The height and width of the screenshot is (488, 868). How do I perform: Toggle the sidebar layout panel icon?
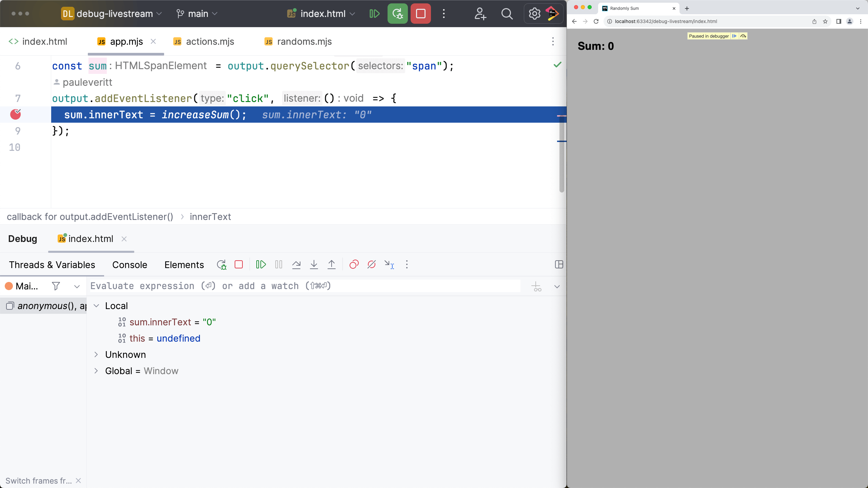pos(559,264)
